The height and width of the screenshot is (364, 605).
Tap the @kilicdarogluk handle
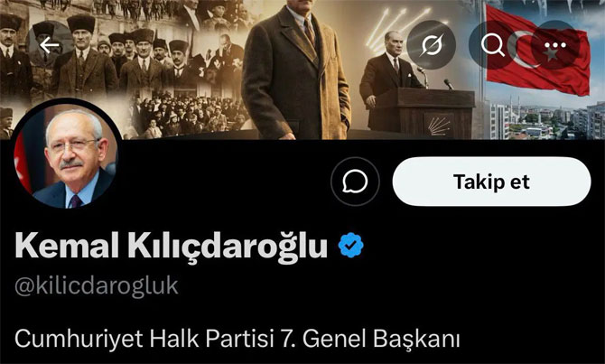coord(97,286)
